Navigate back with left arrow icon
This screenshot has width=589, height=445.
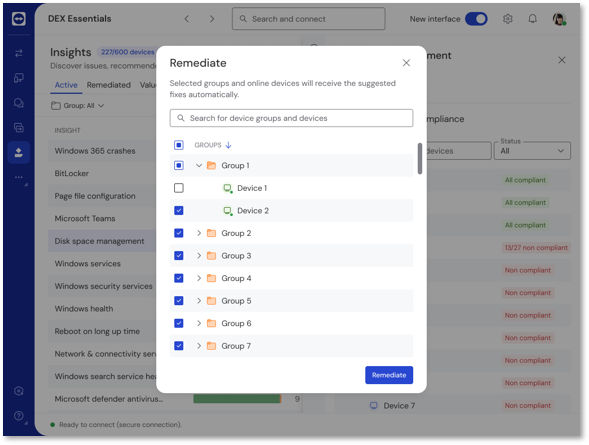click(187, 19)
